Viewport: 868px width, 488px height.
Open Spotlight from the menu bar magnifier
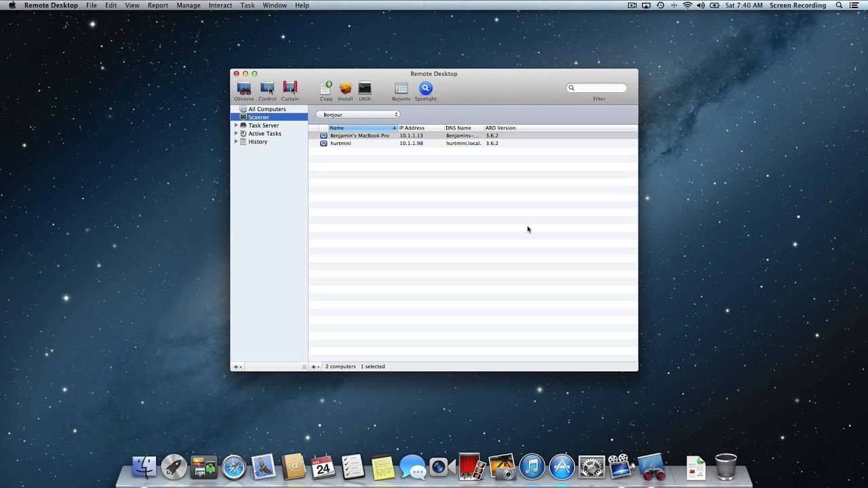(x=839, y=5)
